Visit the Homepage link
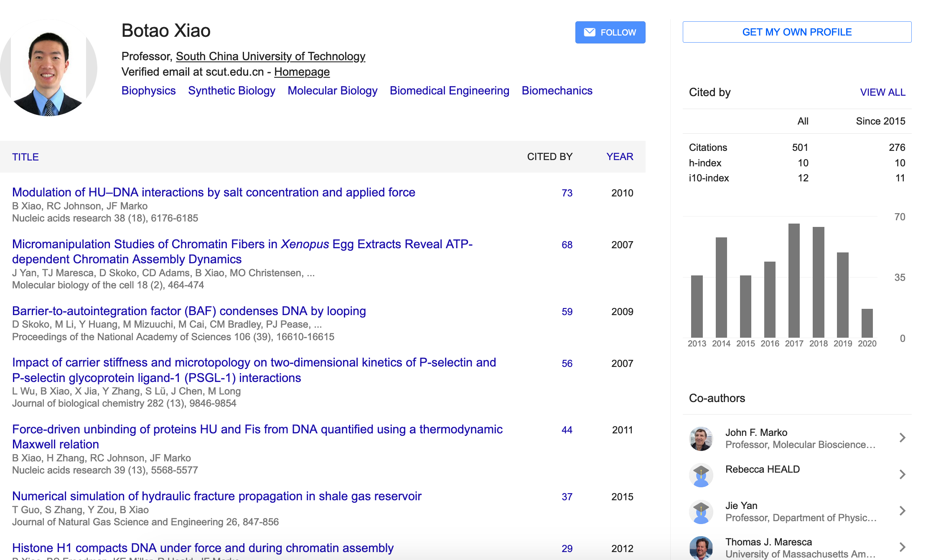946x560 pixels. tap(302, 72)
